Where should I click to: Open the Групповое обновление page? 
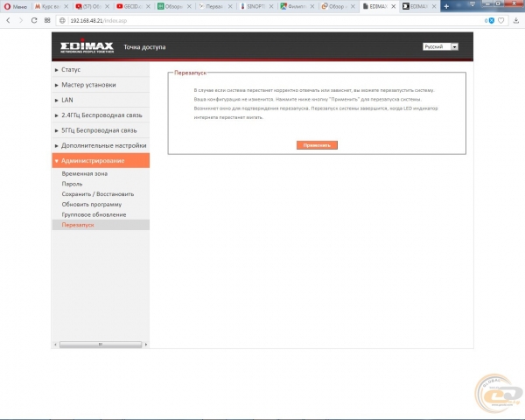pos(94,214)
